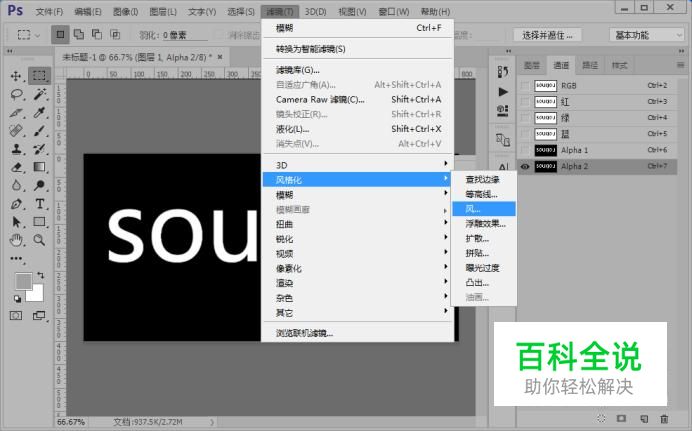The image size is (692, 431).
Task: Select the Magic Wand tool
Action: pos(39,94)
